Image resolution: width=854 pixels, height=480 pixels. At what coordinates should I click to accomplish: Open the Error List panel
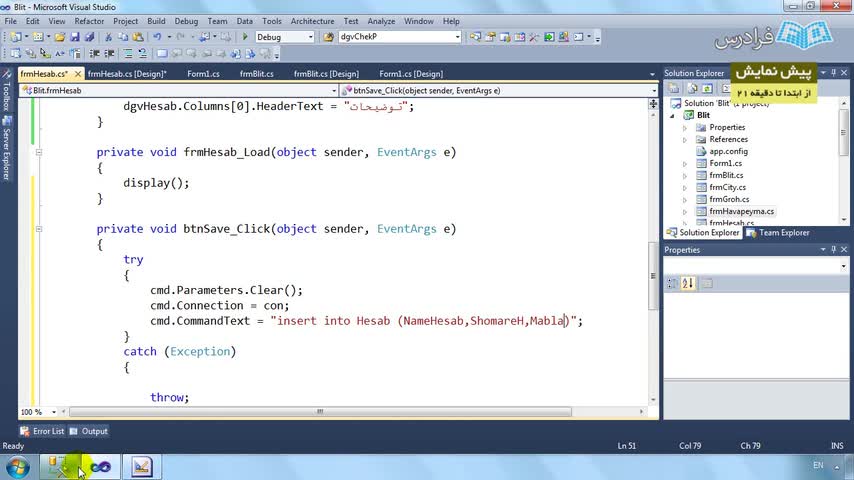tap(42, 431)
